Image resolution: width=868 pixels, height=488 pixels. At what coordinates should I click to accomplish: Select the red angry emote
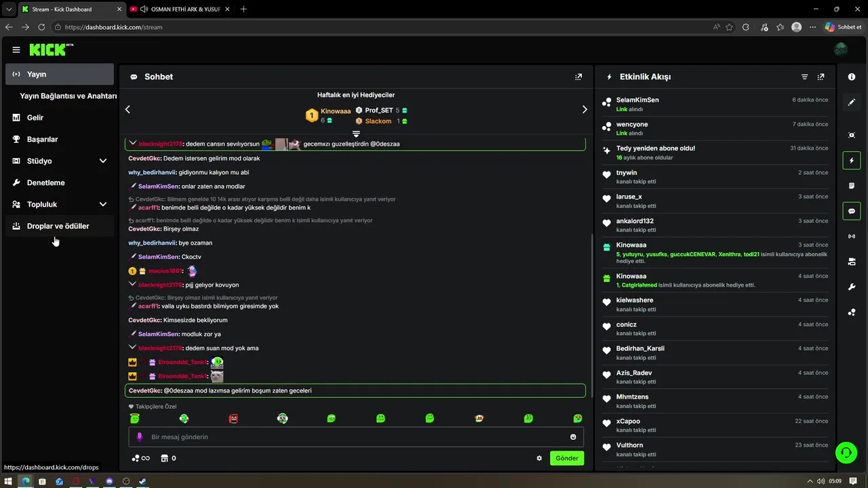pos(233,419)
